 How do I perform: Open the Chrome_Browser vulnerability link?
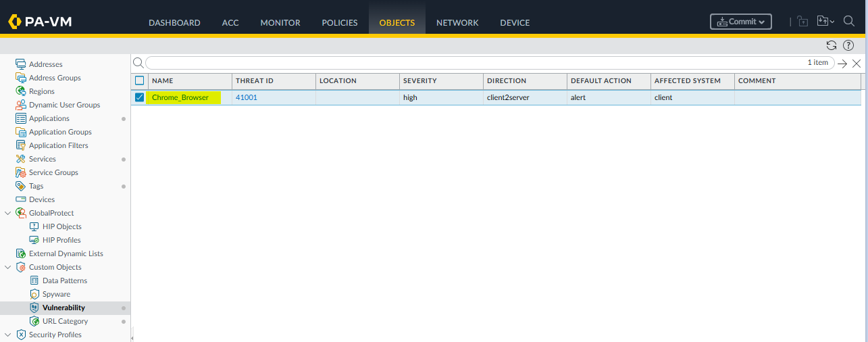(x=180, y=97)
